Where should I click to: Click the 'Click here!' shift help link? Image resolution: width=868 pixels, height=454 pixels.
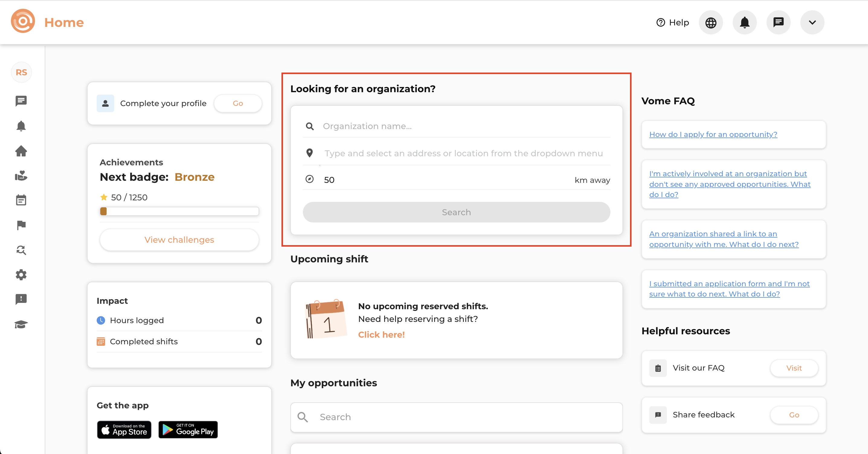tap(381, 334)
